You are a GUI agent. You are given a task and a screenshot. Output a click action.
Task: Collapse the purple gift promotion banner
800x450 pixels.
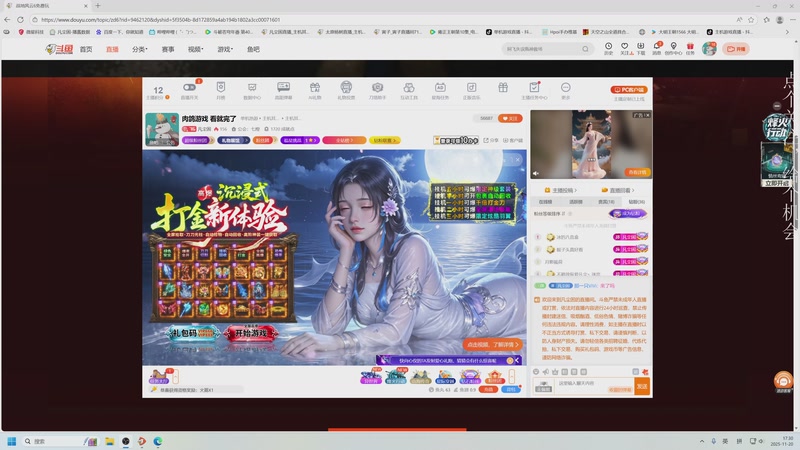pyautogui.click(x=517, y=360)
